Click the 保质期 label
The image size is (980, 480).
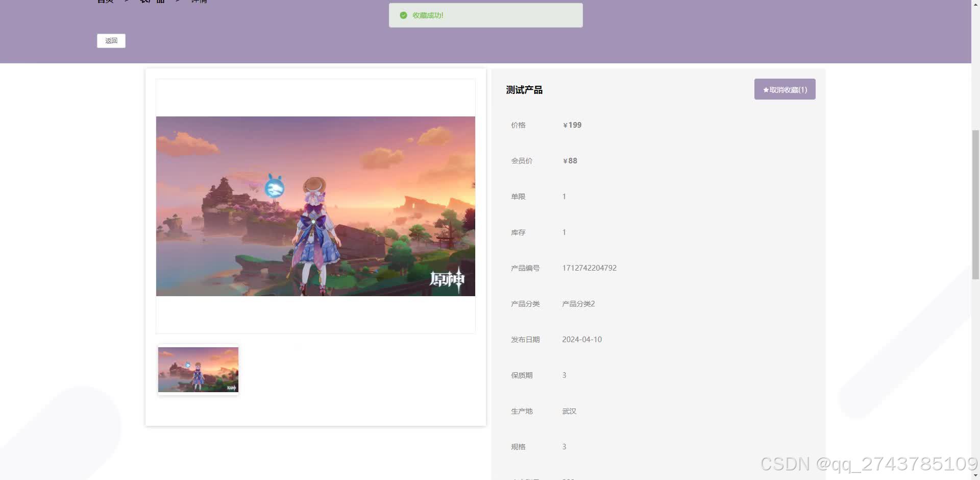(x=522, y=375)
